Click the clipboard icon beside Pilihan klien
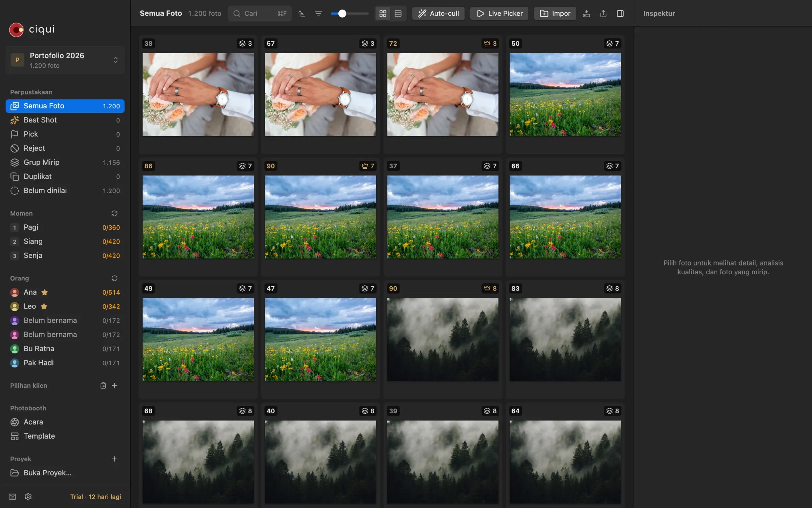 (x=103, y=385)
